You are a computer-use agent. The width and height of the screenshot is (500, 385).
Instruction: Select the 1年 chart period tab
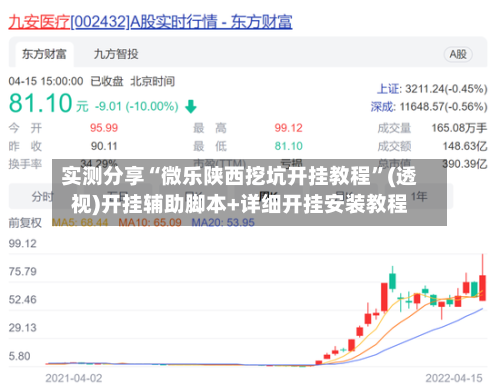[419, 197]
